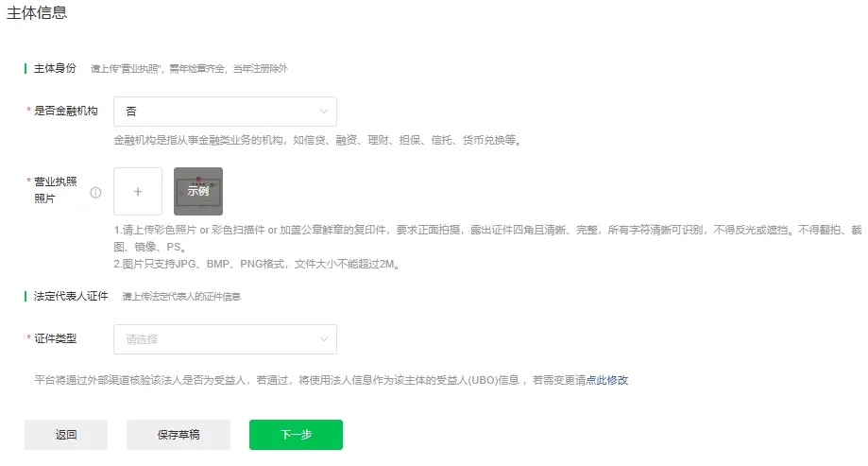Open the 是否金融机构 dropdown showing 否

pos(224,112)
